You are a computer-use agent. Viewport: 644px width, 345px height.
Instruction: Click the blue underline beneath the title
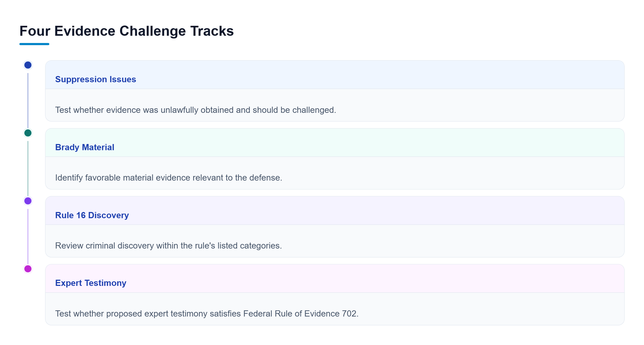point(34,44)
